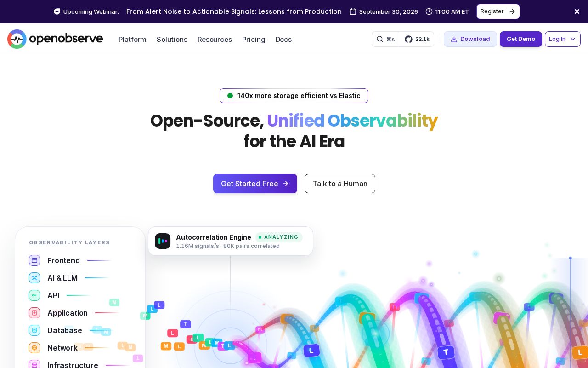Screen dimensions: 588x368
Task: Click the Infrastructure layer icon
Action: (x=34, y=365)
